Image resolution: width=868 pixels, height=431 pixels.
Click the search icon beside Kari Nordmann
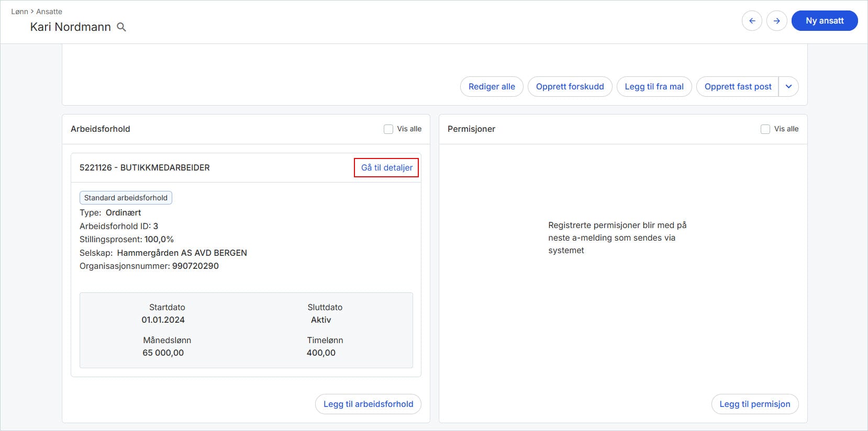click(121, 27)
